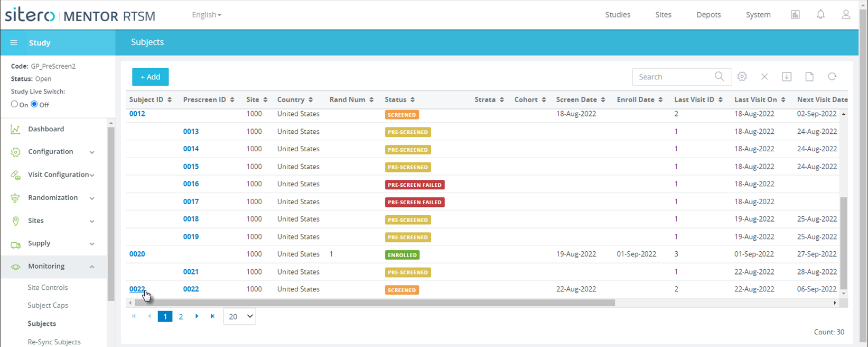The width and height of the screenshot is (868, 347).
Task: Set Study Live Switch to On
Action: [14, 104]
